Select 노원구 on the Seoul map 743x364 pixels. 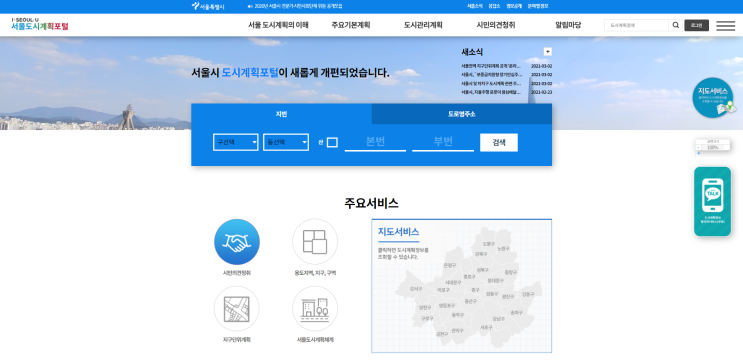pyautogui.click(x=503, y=249)
